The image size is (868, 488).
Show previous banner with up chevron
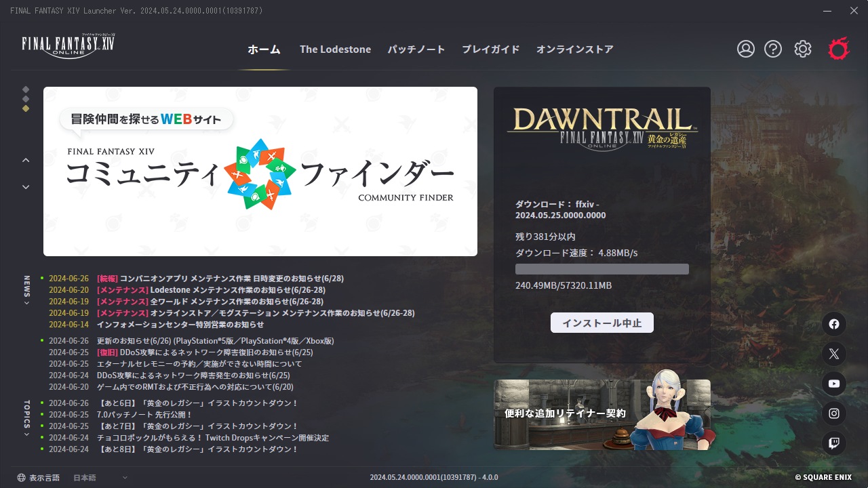pos(26,161)
